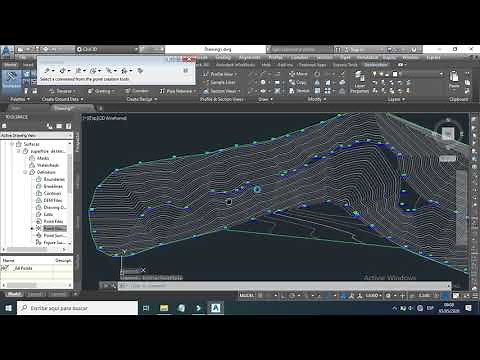The image size is (480, 360).
Task: Select Contours under Definition
Action: (52, 193)
